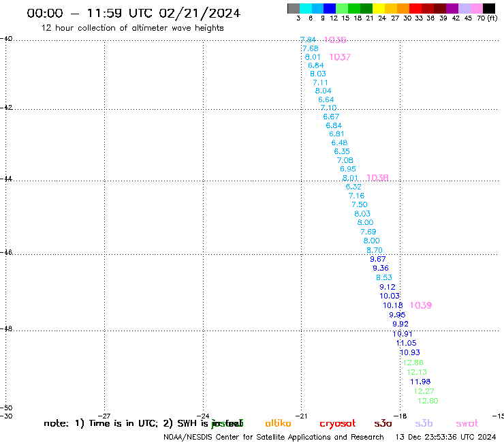Viewport: 504px width, 443px height.
Task: Click the green 12.13 reading
Action: 417,372
